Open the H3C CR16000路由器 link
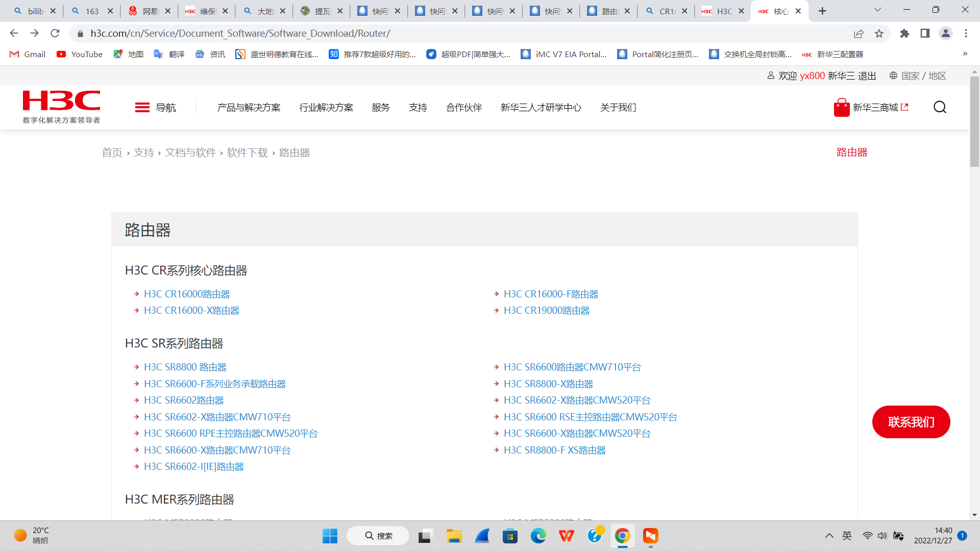980x551 pixels. (187, 294)
